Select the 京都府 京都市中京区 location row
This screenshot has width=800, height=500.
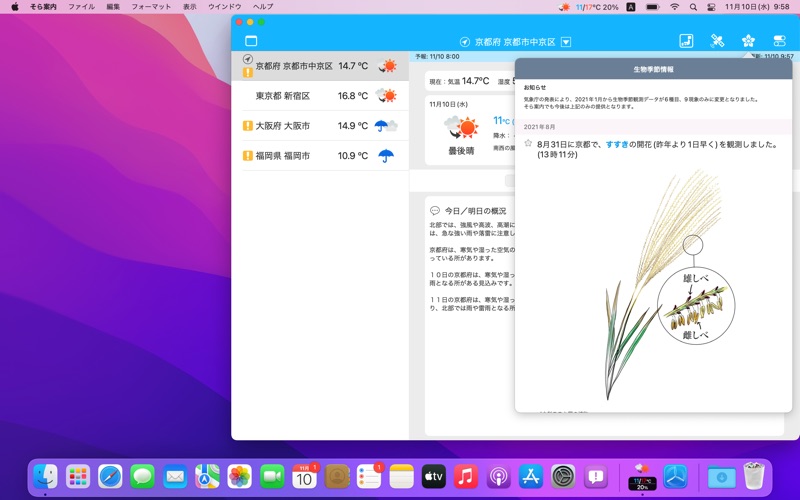click(x=294, y=66)
